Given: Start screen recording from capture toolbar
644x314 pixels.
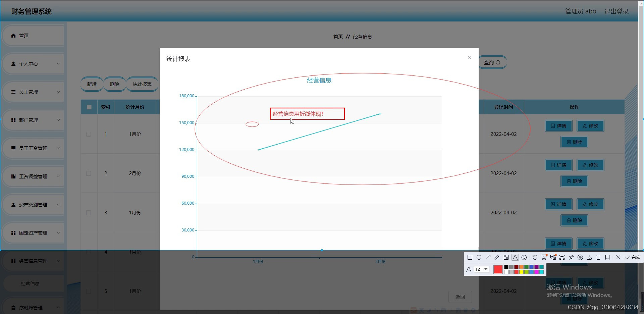Looking at the screenshot, I should (x=580, y=257).
